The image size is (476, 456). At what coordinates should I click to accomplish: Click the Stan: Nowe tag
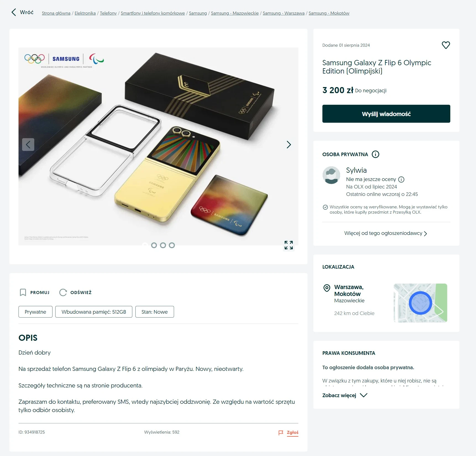[x=155, y=312]
